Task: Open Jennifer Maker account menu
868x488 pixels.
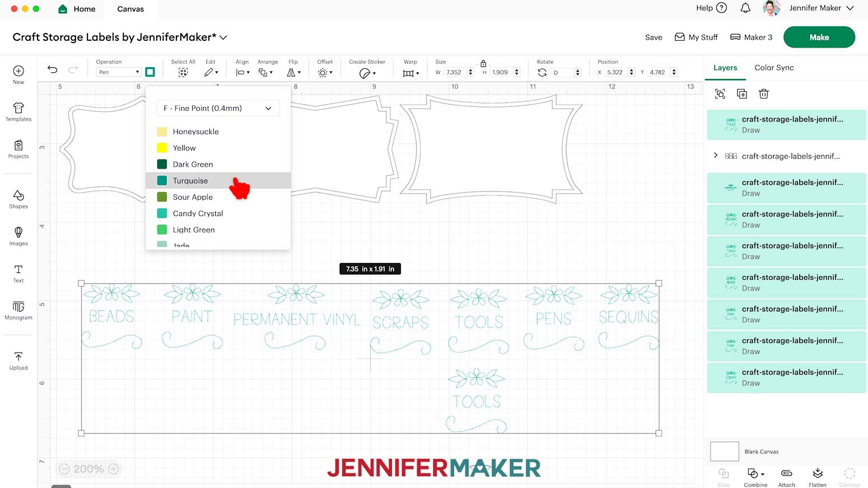Action: pos(822,8)
